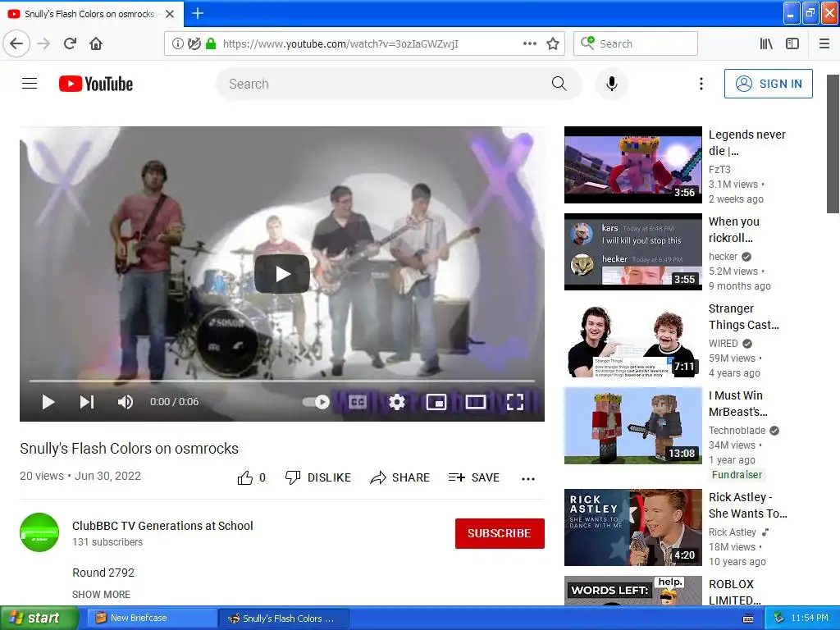This screenshot has width=840, height=630.
Task: Open more actions ellipsis below video
Action: click(x=527, y=478)
